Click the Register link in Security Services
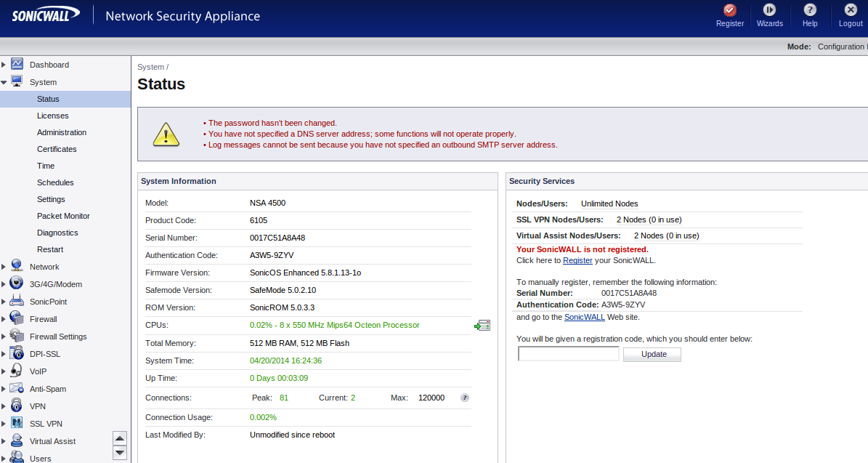The image size is (868, 463). [x=577, y=260]
